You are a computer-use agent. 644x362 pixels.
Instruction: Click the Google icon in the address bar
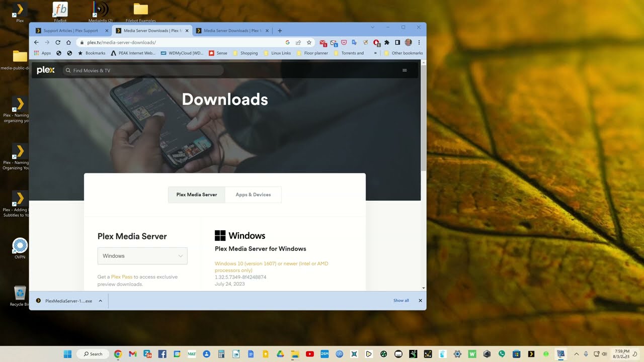coord(288,43)
